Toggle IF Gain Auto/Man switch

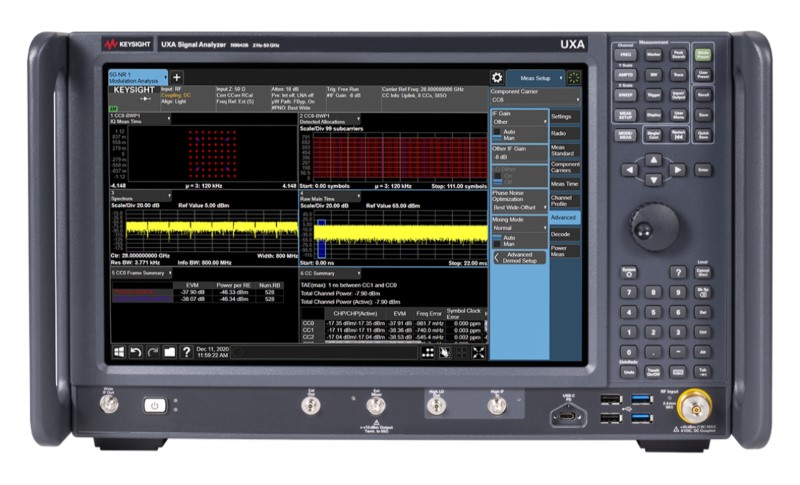point(498,135)
